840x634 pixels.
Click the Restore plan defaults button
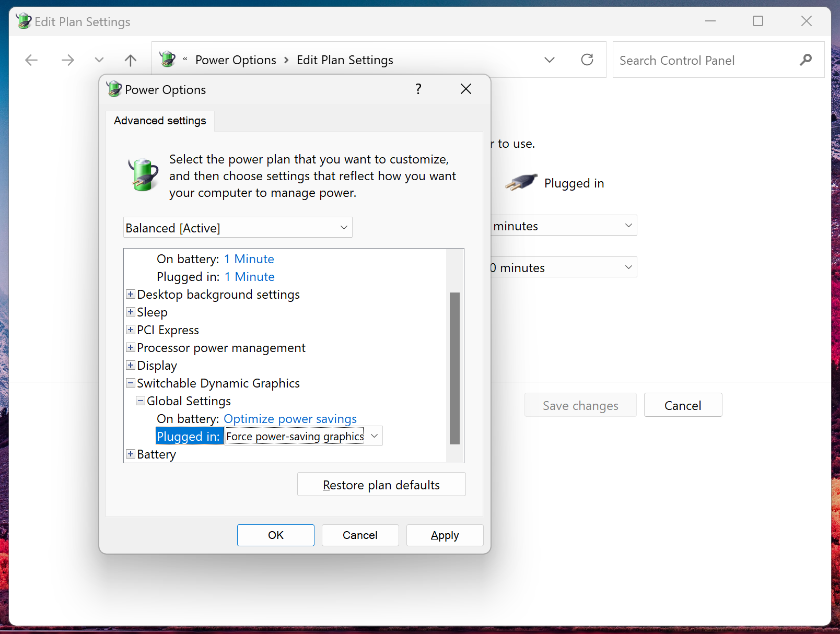click(x=381, y=484)
